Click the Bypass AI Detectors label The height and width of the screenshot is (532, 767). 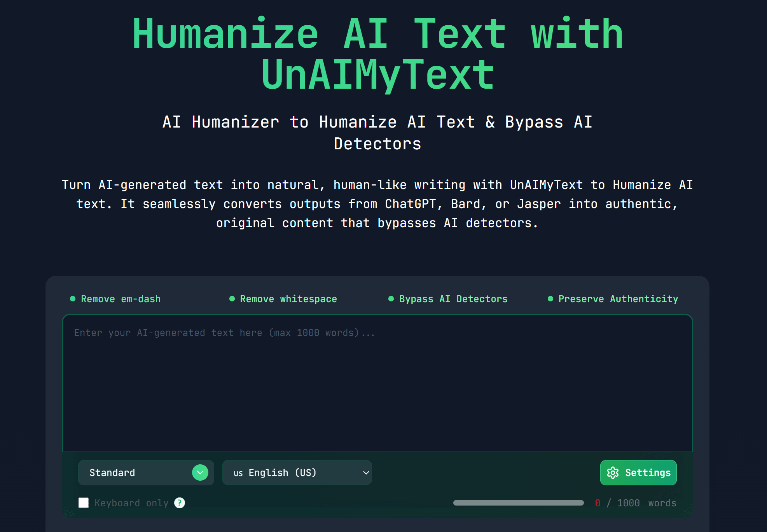(x=453, y=299)
